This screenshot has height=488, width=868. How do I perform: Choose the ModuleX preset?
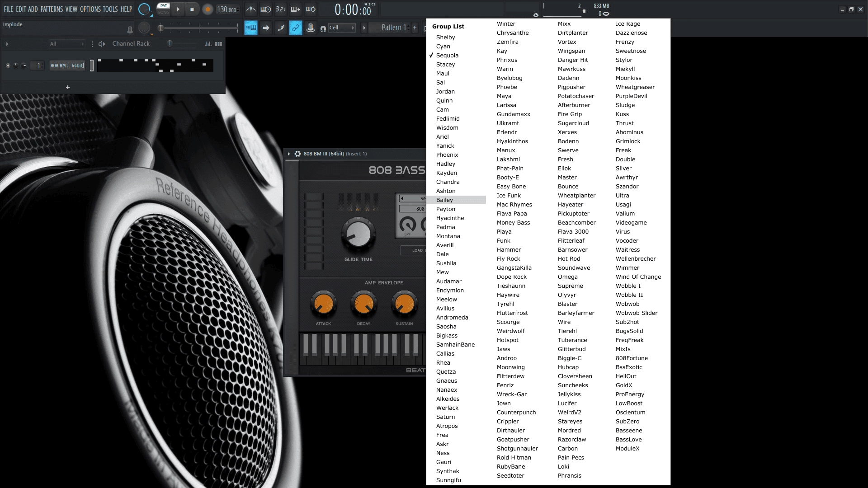click(627, 448)
